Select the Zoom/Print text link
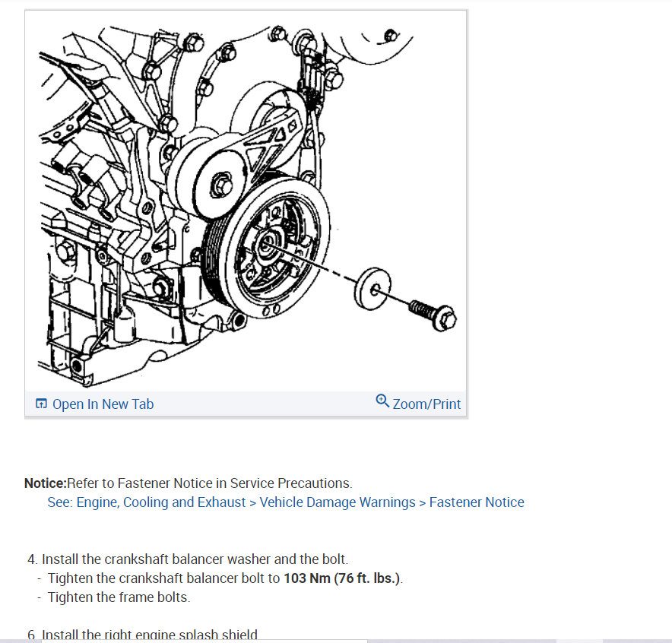The image size is (672, 643). (x=426, y=404)
